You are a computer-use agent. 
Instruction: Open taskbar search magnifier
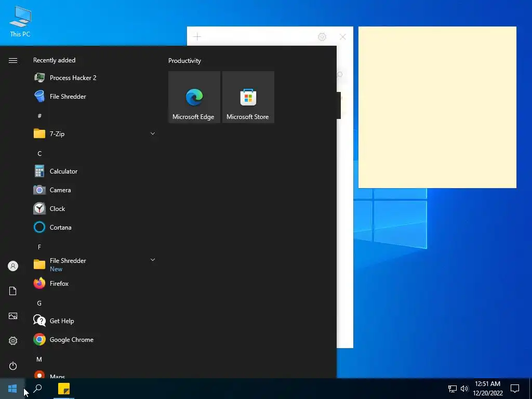click(x=37, y=389)
